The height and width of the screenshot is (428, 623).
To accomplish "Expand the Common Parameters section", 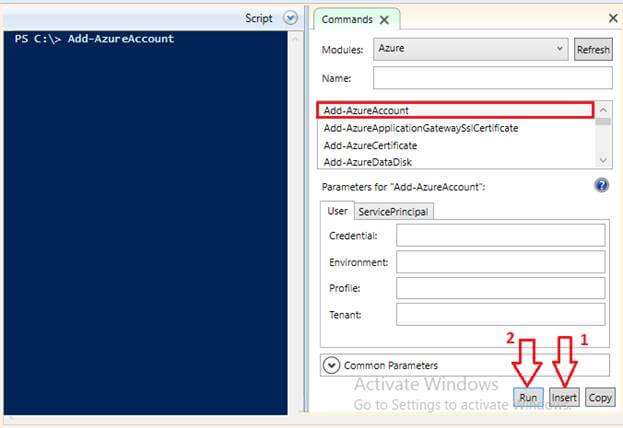I will pyautogui.click(x=331, y=365).
